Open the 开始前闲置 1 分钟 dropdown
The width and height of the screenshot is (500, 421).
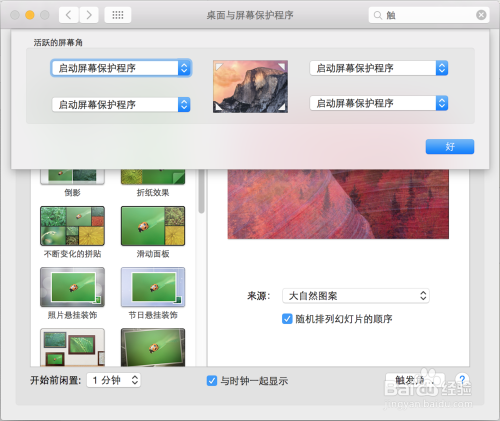(114, 380)
